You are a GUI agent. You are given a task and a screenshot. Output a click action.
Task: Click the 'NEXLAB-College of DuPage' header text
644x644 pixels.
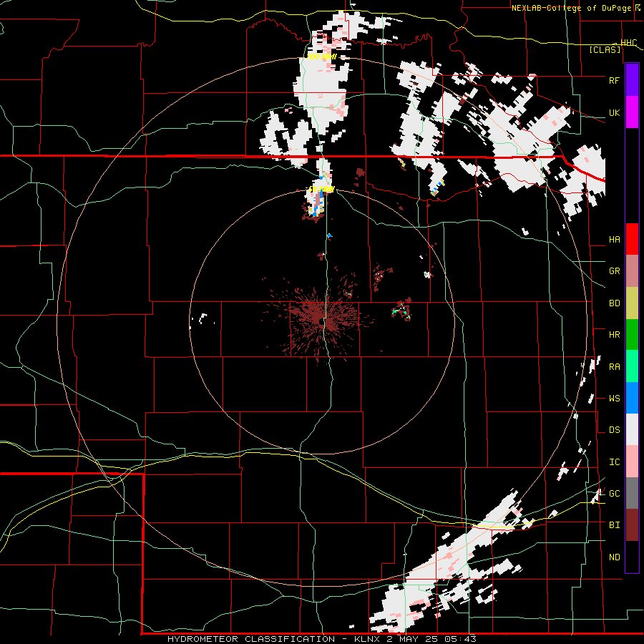(572, 8)
